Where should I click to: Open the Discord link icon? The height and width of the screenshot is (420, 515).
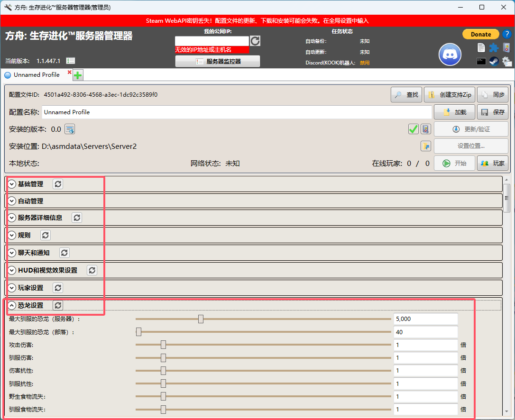click(x=450, y=55)
